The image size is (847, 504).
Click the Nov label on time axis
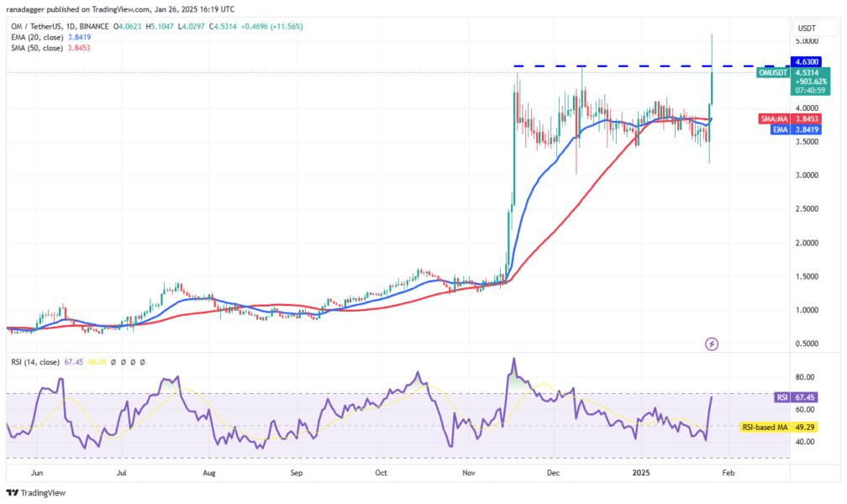(468, 473)
